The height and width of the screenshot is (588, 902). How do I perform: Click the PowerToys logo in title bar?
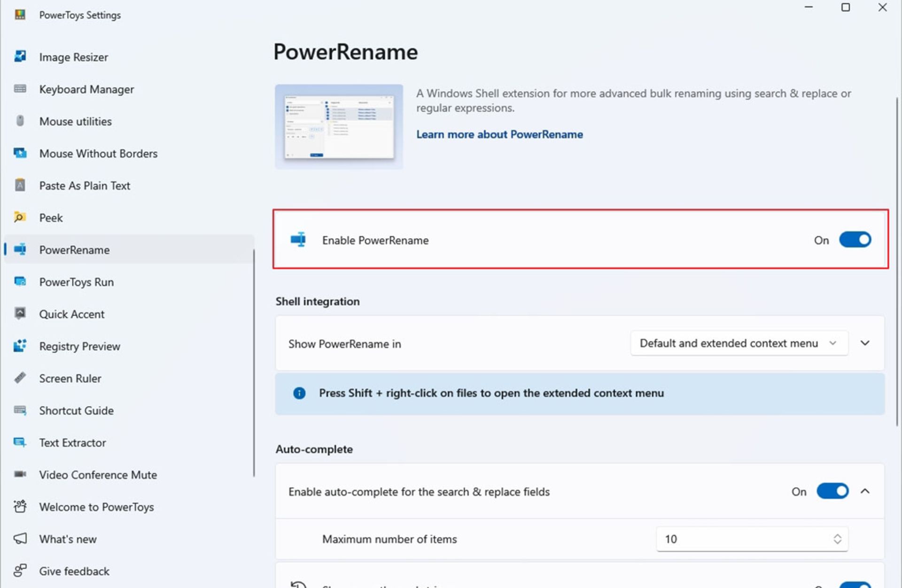point(20,15)
